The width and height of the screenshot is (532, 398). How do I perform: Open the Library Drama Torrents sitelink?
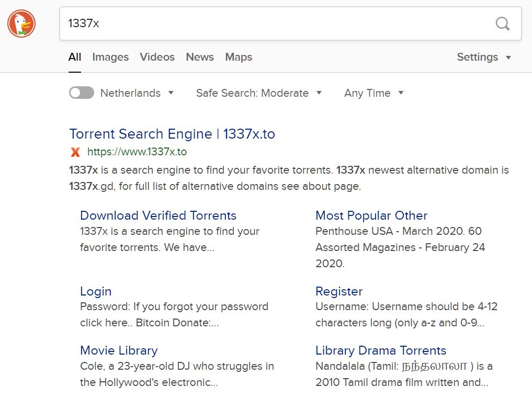381,350
